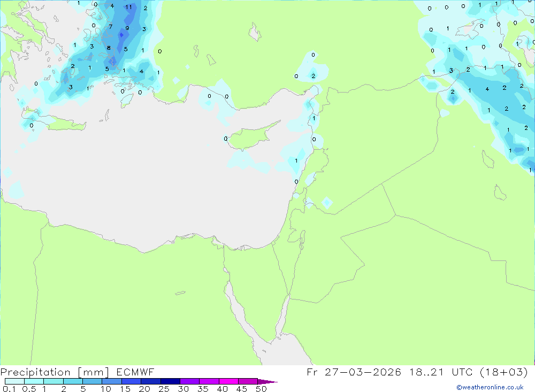Viewport: 535px width, 392px height.
Task: Click the over-50 arrow tip of legend
Action: point(267,381)
